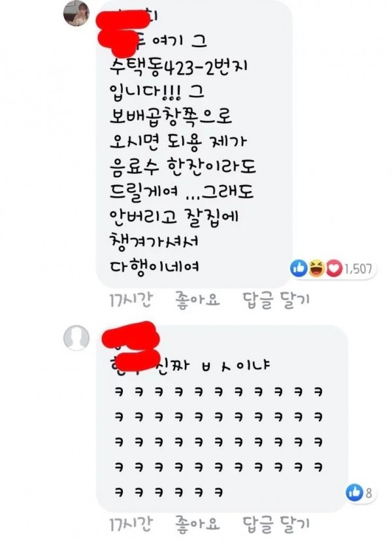
Task: Open the profile photo of the 수택동 commenter
Action: tap(76, 14)
